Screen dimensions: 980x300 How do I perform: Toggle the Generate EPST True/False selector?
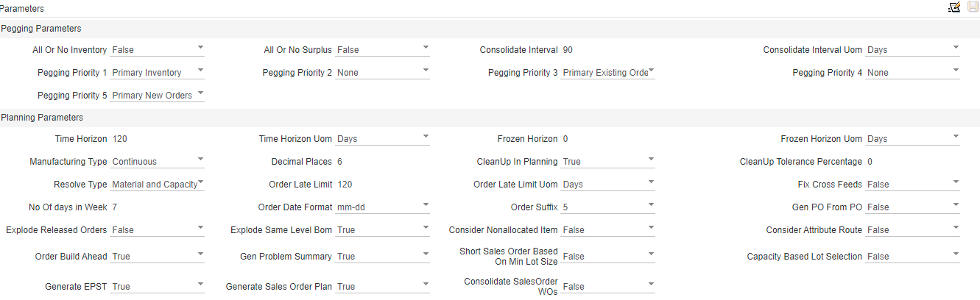pos(158,287)
